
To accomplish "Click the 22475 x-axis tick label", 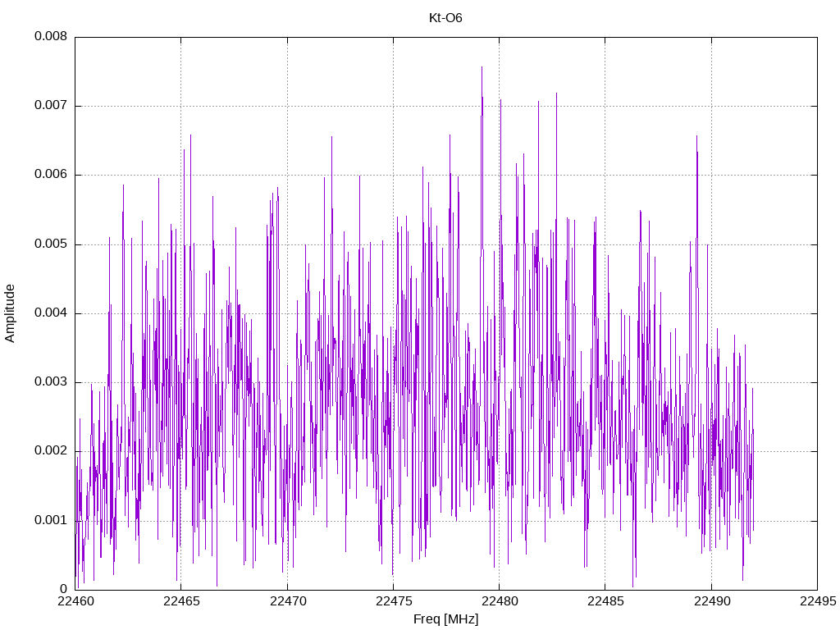I will coord(393,601).
